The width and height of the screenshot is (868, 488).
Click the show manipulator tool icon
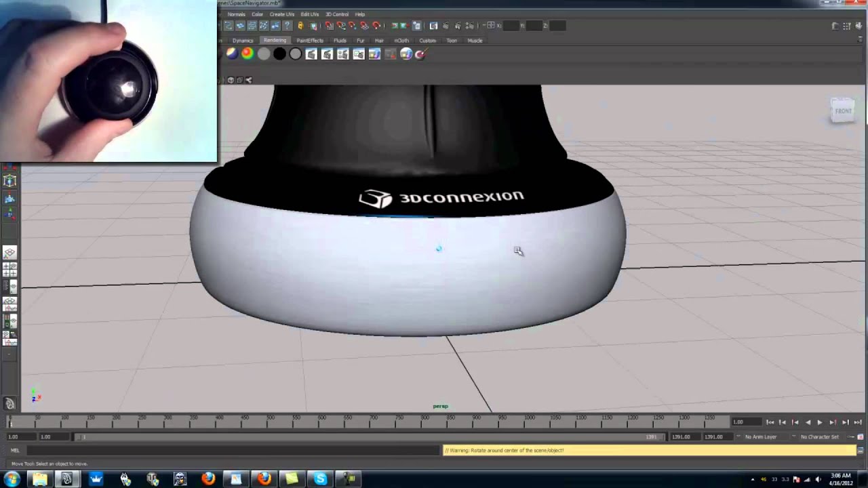coord(9,215)
